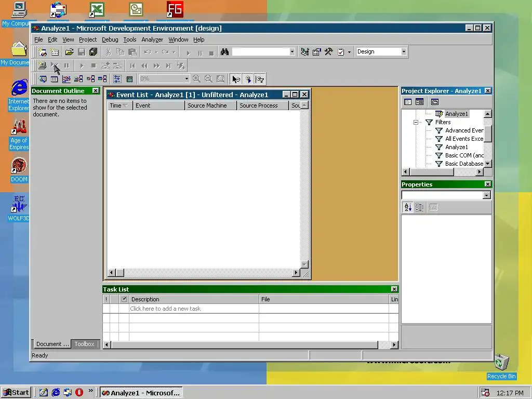
Task: Click the Description column header in Task List
Action: tap(194, 299)
